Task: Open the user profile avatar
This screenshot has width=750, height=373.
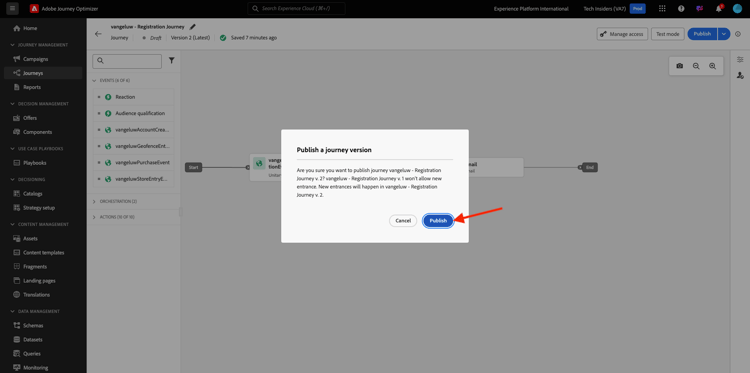Action: pos(737,9)
